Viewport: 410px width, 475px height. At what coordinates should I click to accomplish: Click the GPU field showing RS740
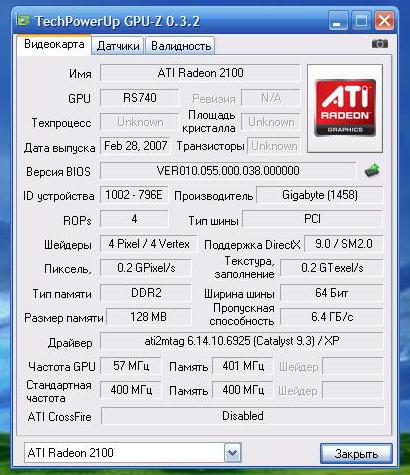click(139, 98)
